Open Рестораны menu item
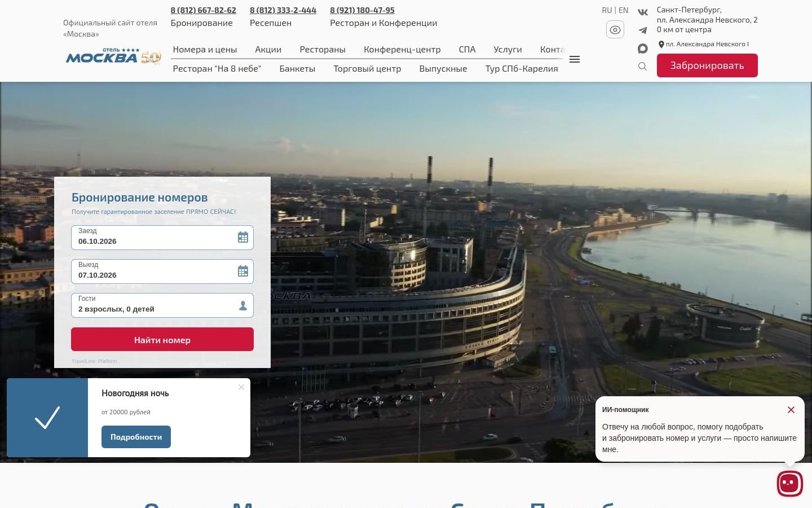 [x=323, y=49]
